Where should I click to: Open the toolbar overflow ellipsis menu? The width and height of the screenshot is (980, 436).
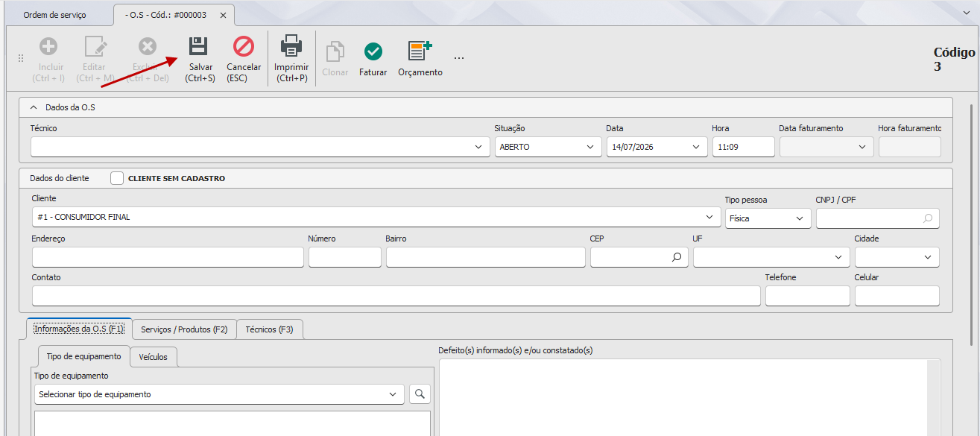tap(459, 58)
